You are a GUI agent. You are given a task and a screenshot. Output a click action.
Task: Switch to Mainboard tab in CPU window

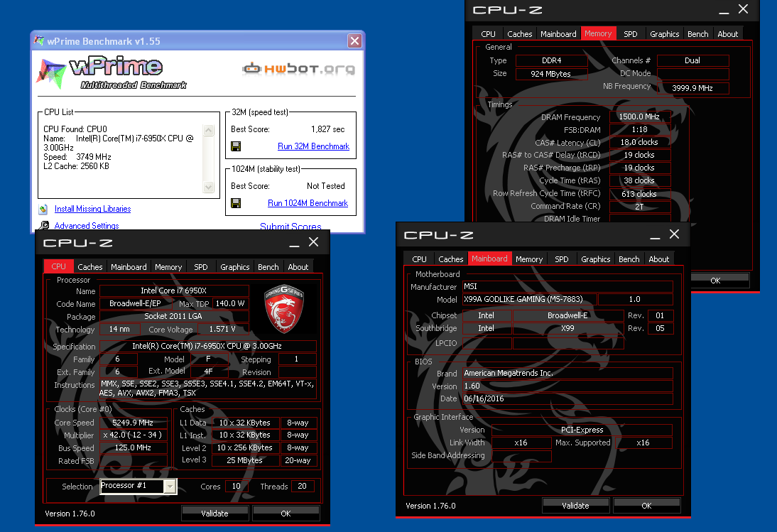click(x=129, y=266)
